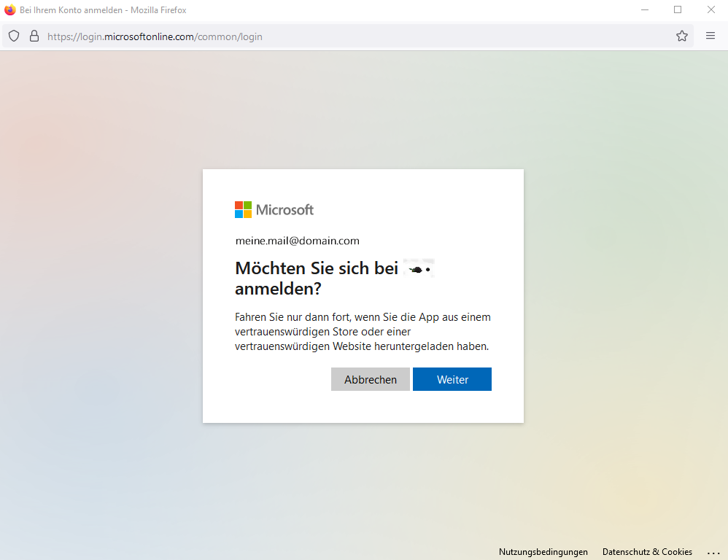Close the Firefox window
728x560 pixels.
(710, 9)
